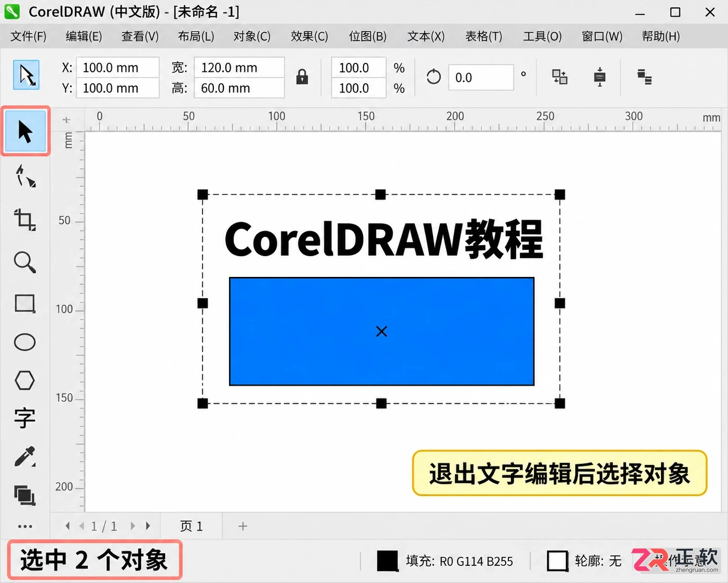
Task: Go to first page arrow
Action: pyautogui.click(x=68, y=526)
